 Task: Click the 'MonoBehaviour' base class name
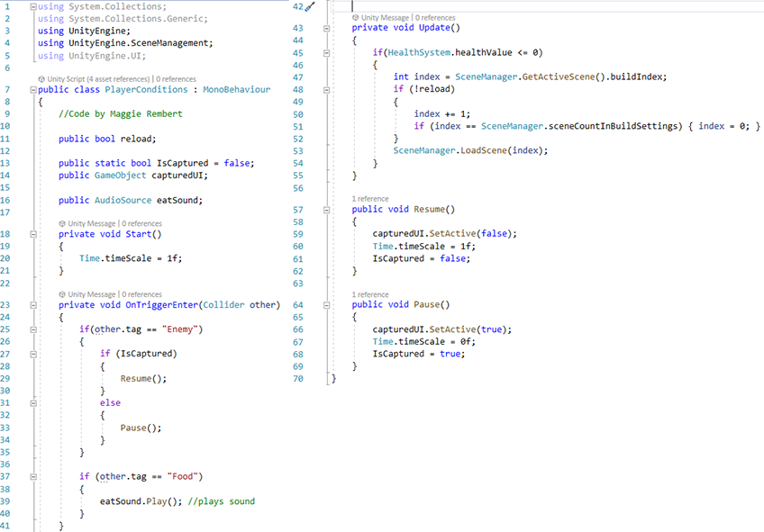pyautogui.click(x=236, y=89)
